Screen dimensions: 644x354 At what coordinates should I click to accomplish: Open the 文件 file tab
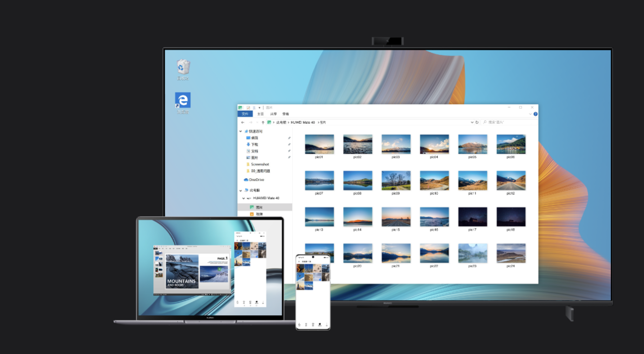pos(245,114)
